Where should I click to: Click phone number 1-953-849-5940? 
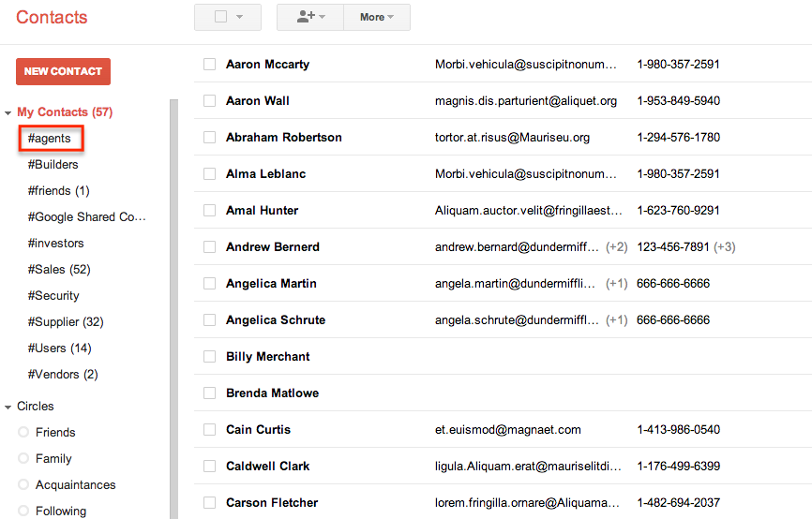[679, 101]
